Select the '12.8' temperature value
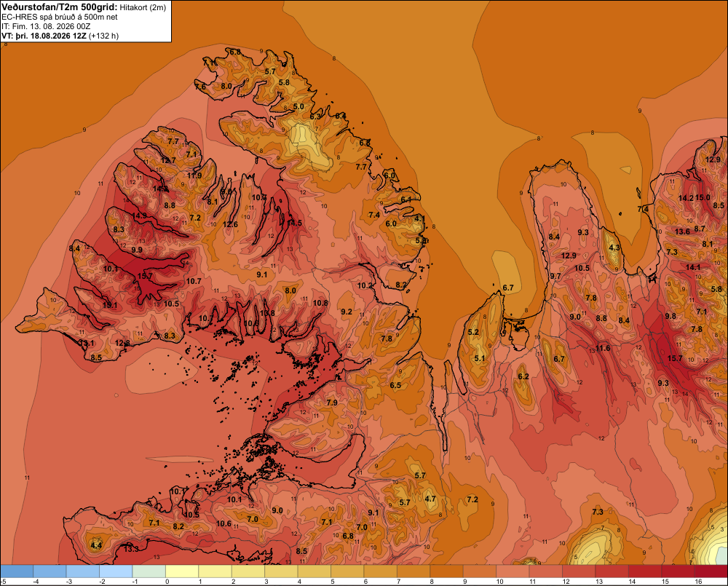The image size is (728, 586). [122, 343]
